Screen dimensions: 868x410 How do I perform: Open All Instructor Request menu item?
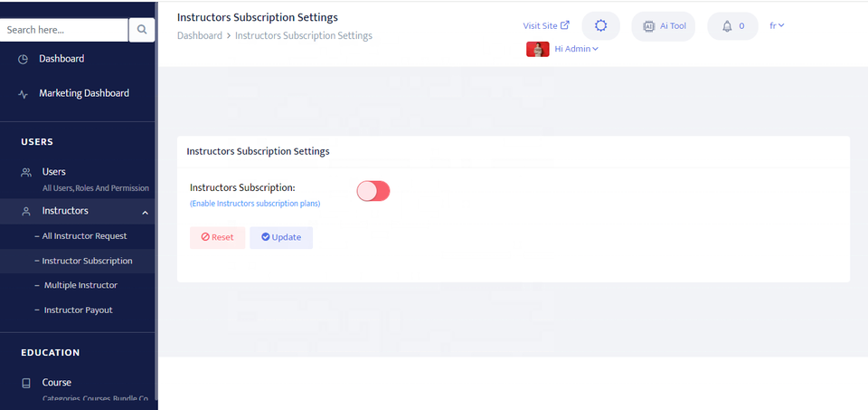pos(85,236)
